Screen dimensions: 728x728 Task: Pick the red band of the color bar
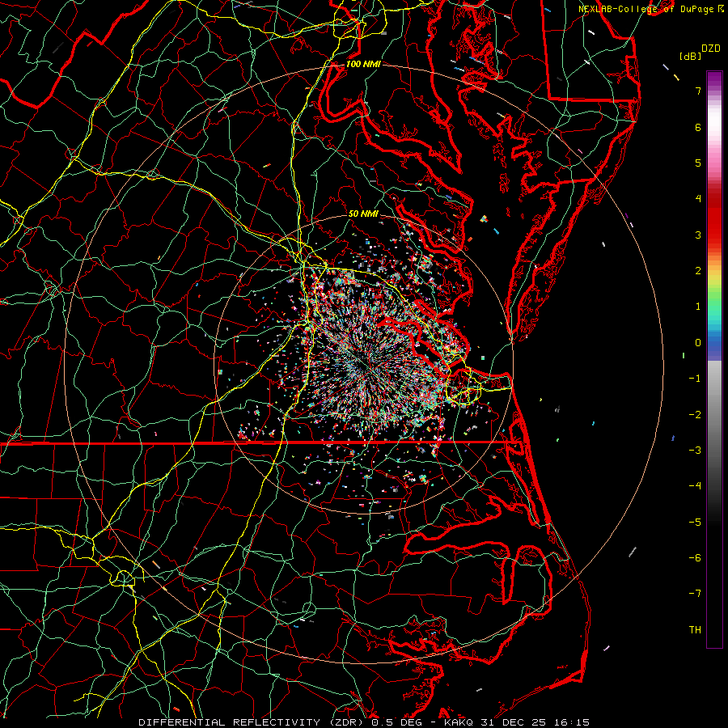tap(714, 223)
